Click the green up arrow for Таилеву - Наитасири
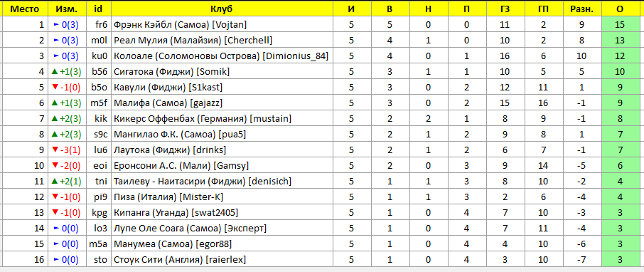This screenshot has height=272, width=644. [x=54, y=182]
